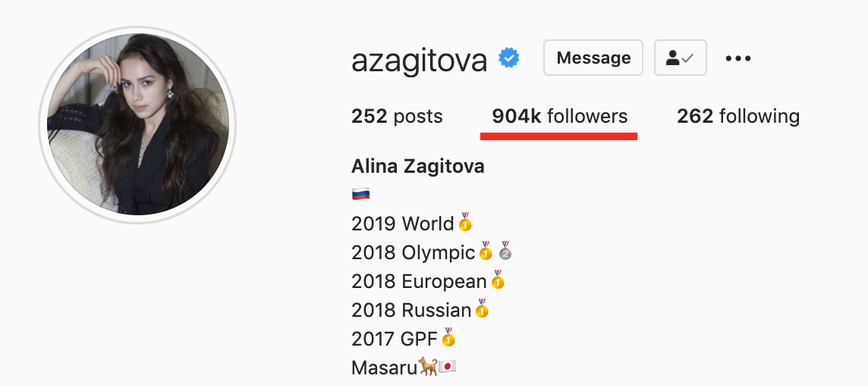Click the Message button
Image resolution: width=868 pixels, height=385 pixels.
[593, 58]
